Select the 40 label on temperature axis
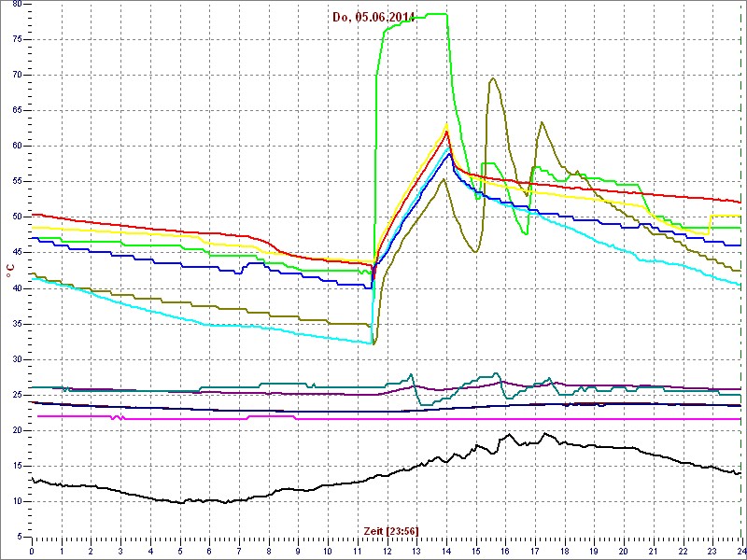747x560 pixels. (17, 288)
